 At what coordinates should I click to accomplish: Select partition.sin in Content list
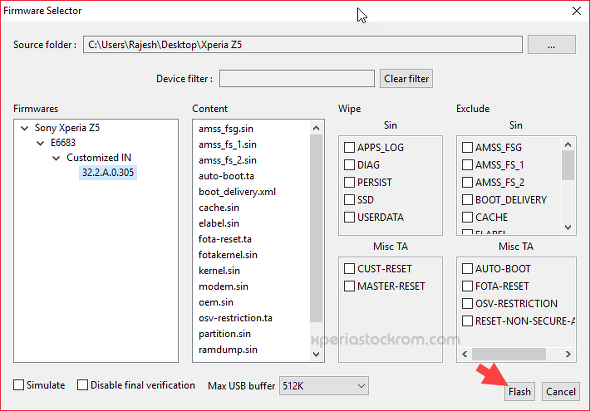(x=225, y=334)
